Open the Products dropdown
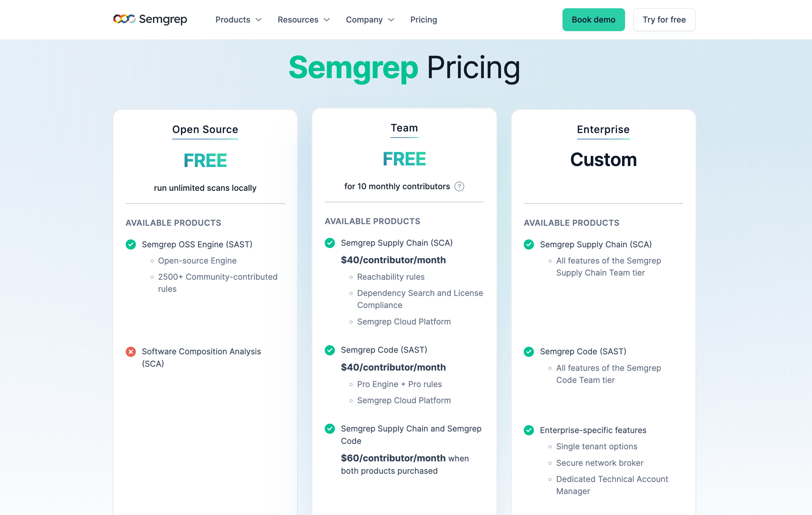The width and height of the screenshot is (812, 515). pos(238,20)
